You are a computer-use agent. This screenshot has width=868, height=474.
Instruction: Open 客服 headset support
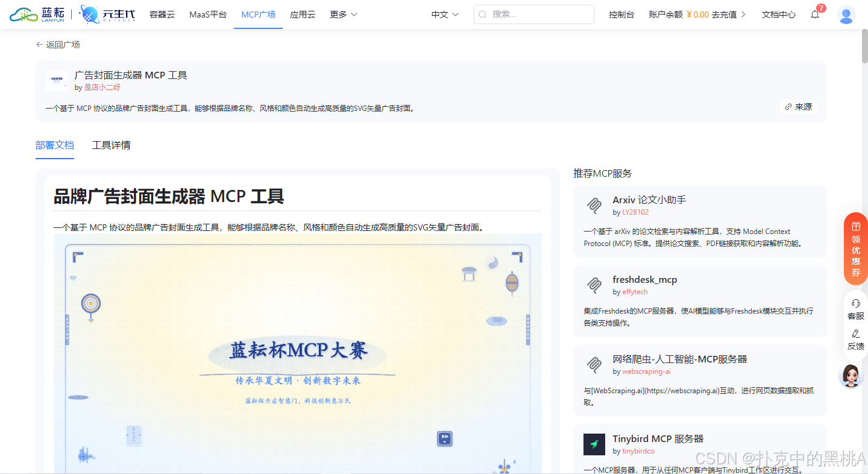pyautogui.click(x=856, y=309)
